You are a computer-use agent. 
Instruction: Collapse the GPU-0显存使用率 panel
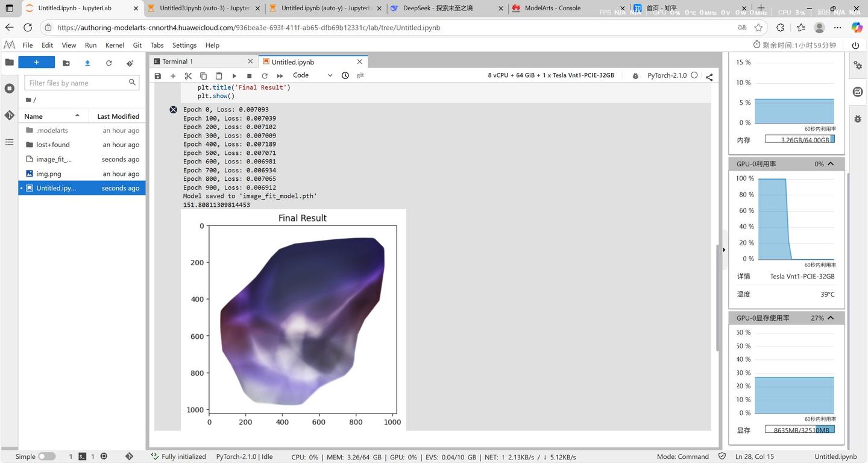click(831, 318)
